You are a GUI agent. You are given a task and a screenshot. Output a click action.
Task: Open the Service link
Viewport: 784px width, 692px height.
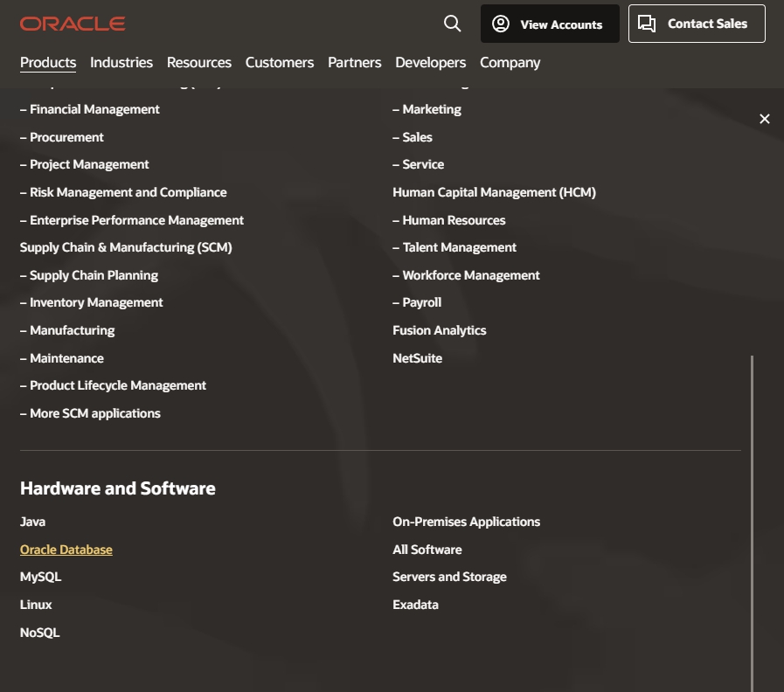[419, 164]
